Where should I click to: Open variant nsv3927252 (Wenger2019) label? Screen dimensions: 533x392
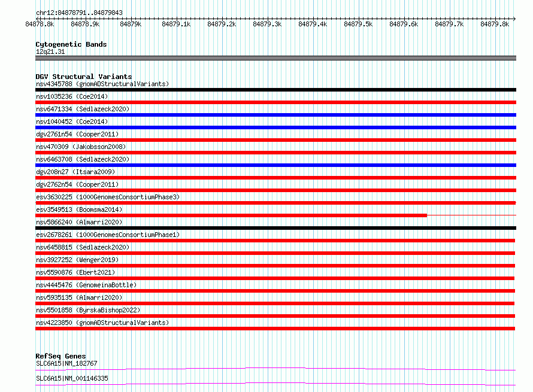77,260
